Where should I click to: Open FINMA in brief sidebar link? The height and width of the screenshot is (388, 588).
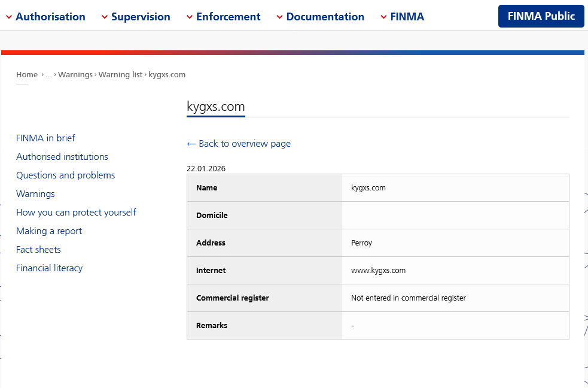tap(45, 138)
